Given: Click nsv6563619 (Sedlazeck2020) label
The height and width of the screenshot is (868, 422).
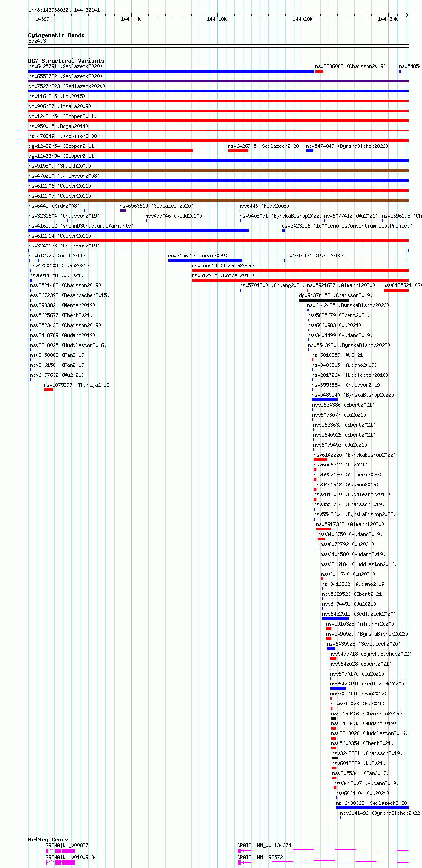Looking at the screenshot, I should [156, 206].
